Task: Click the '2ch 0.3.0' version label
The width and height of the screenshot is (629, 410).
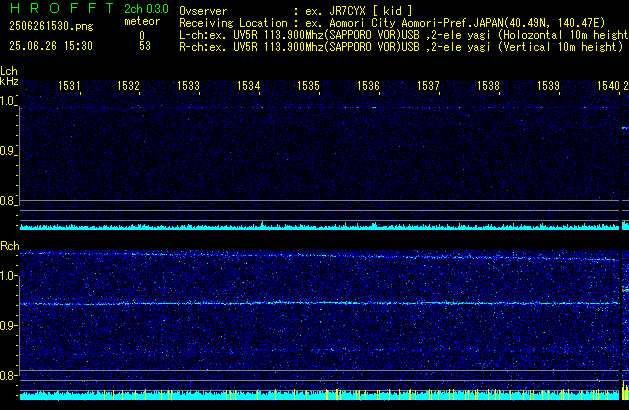Action: click(146, 9)
